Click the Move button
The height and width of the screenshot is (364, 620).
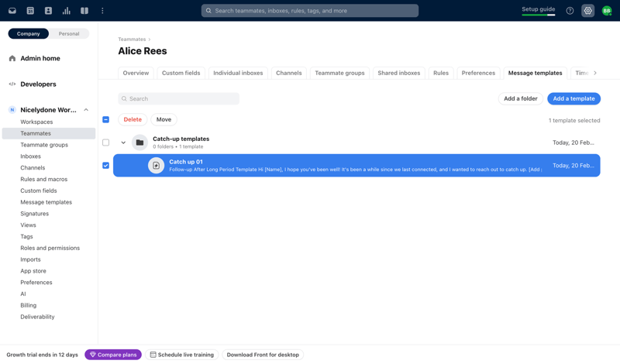pyautogui.click(x=164, y=119)
